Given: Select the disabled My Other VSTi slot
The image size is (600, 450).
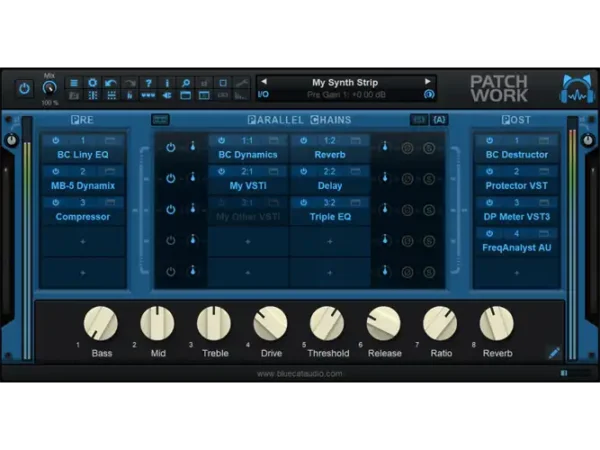Looking at the screenshot, I should point(248,217).
